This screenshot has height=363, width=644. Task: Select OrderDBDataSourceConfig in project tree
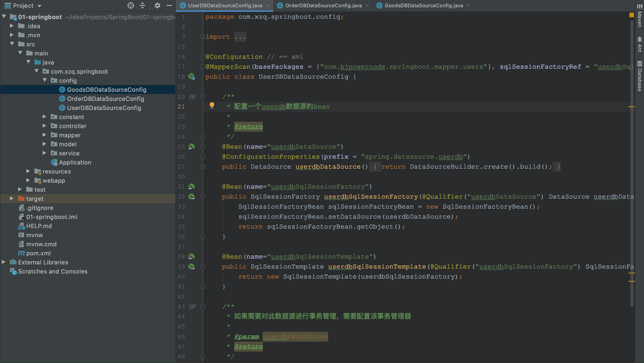(105, 99)
